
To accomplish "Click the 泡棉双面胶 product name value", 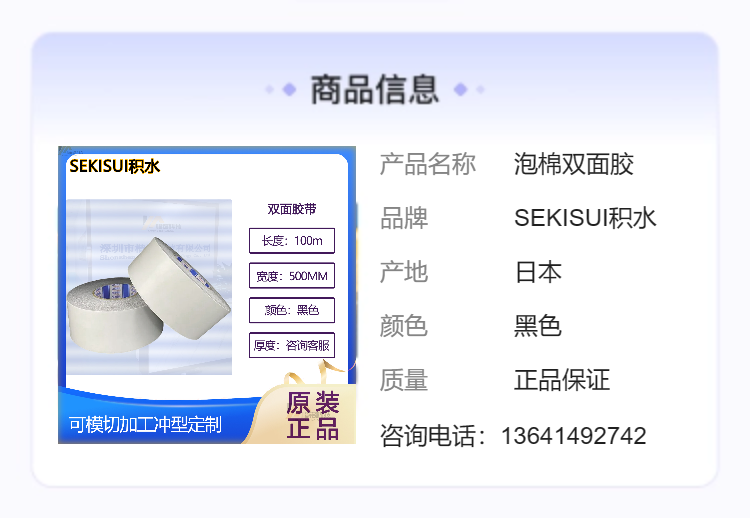I will click(x=574, y=164).
